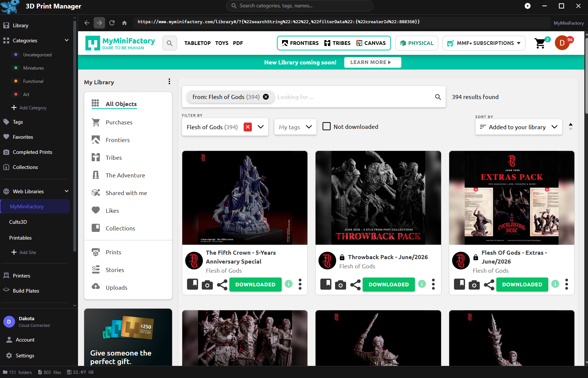Reverse the sort order direction
Image resolution: width=588 pixels, height=378 pixels.
pyautogui.click(x=571, y=127)
